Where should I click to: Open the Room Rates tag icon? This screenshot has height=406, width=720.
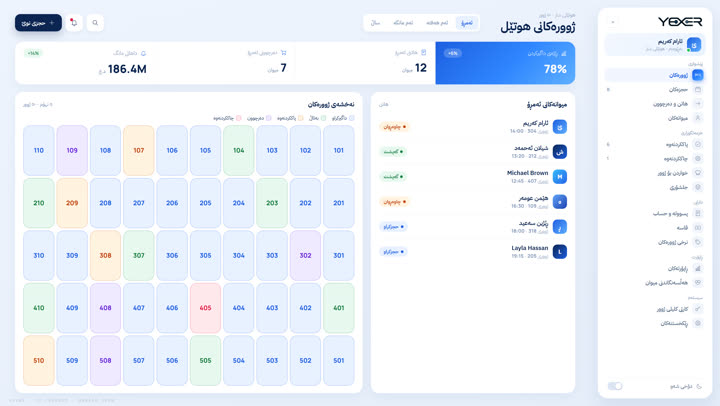tap(698, 242)
